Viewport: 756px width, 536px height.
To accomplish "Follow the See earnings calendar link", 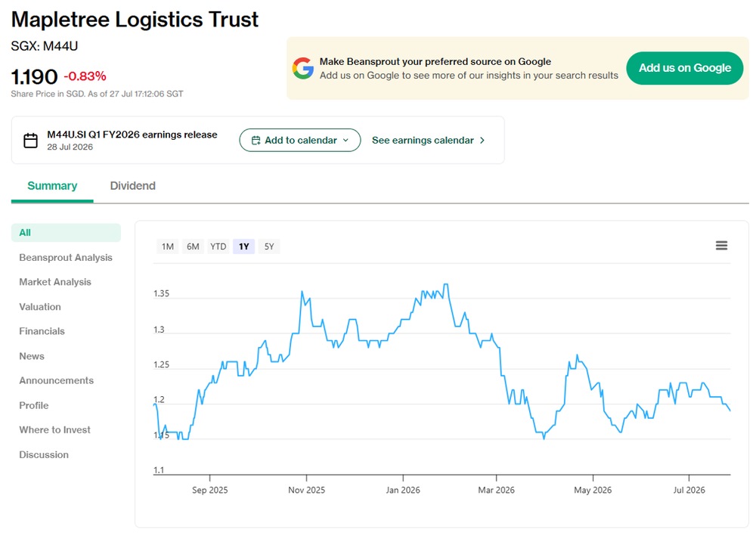I will (428, 141).
